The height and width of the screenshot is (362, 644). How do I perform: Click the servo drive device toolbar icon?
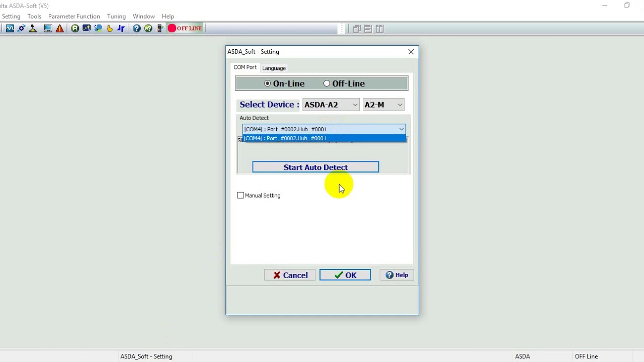tap(160, 29)
